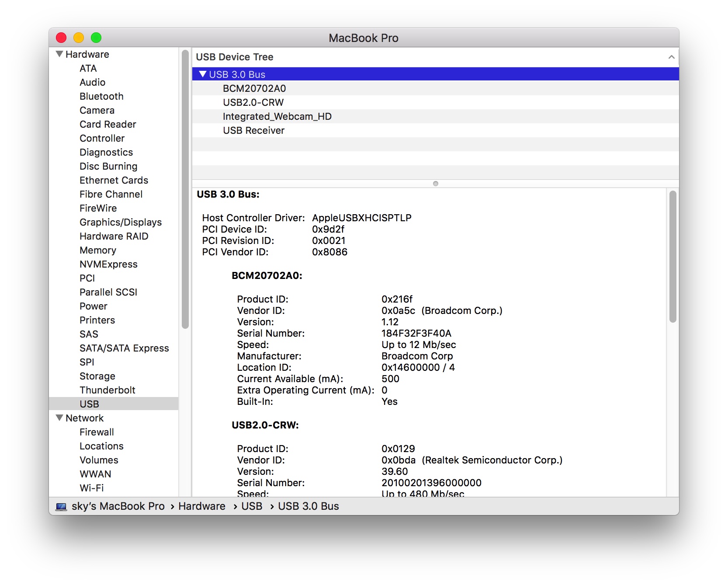Screen dimensions: 728x585
Task: Select Locations under Network
Action: click(101, 446)
